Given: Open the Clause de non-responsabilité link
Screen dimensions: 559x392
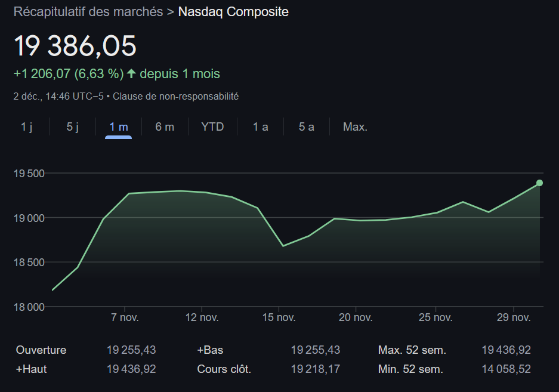Looking at the screenshot, I should tap(176, 96).
